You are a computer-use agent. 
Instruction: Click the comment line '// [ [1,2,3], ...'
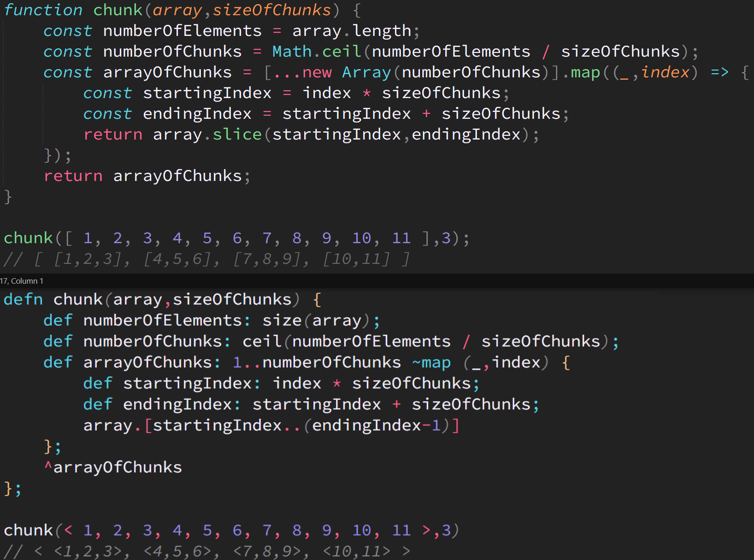tap(206, 259)
